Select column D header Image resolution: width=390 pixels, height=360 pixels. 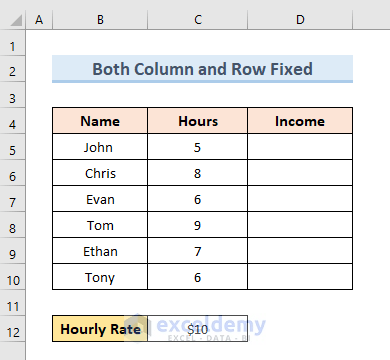300,20
